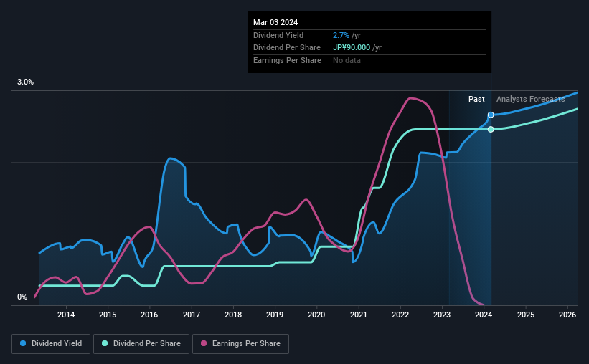Click the blue Dividend Yield legend dot
Viewport: 589px width, 364px height.
point(23,343)
